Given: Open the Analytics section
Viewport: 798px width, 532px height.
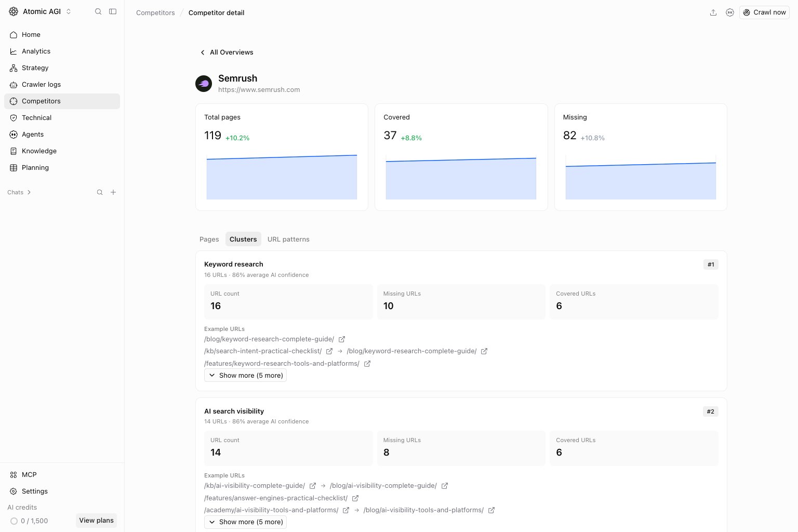Looking at the screenshot, I should coord(62,51).
